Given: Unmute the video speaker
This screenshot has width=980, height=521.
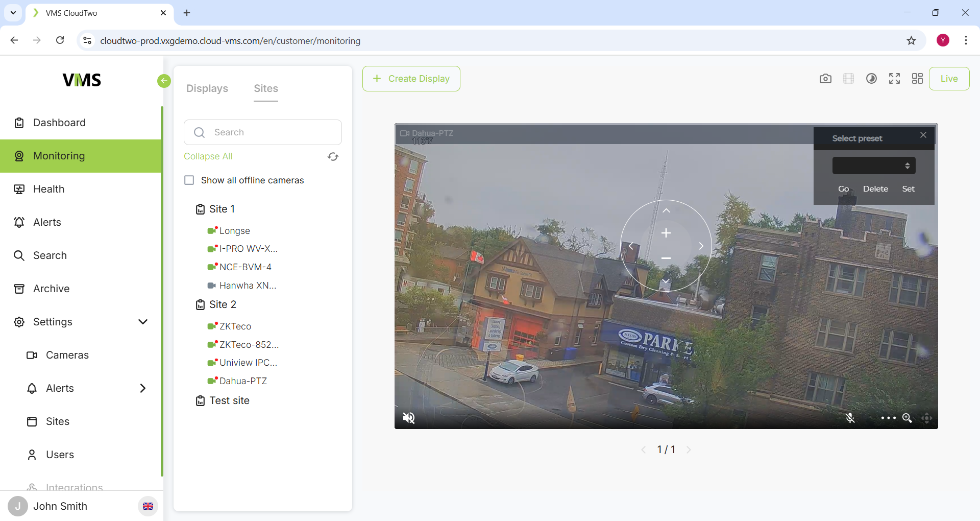Looking at the screenshot, I should pos(409,418).
